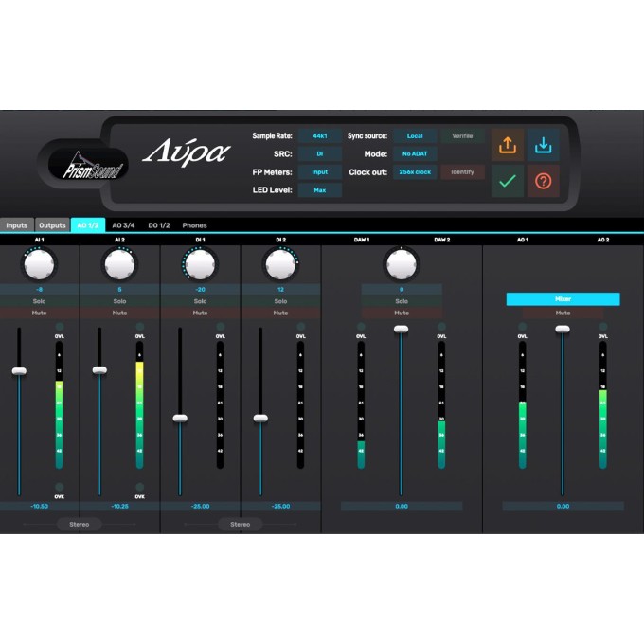Screen dimensions: 644x644
Task: Click the green checkmark icon
Action: point(508,181)
